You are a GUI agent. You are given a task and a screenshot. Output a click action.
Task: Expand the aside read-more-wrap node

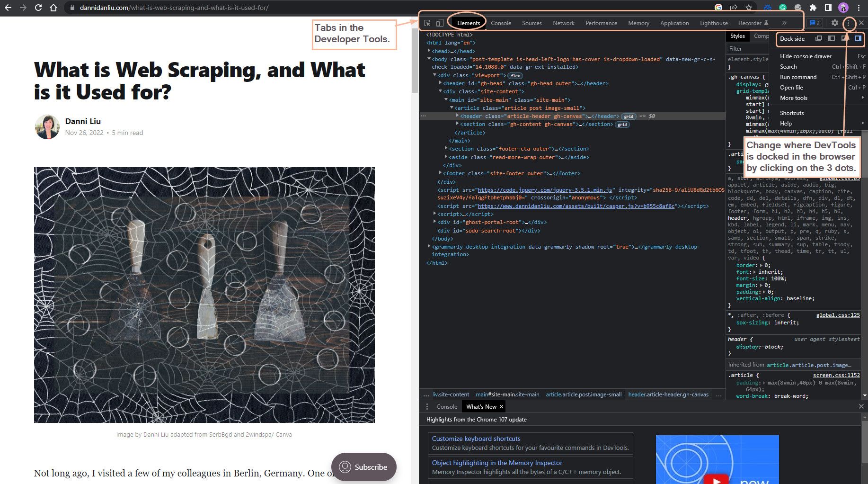[x=446, y=157]
